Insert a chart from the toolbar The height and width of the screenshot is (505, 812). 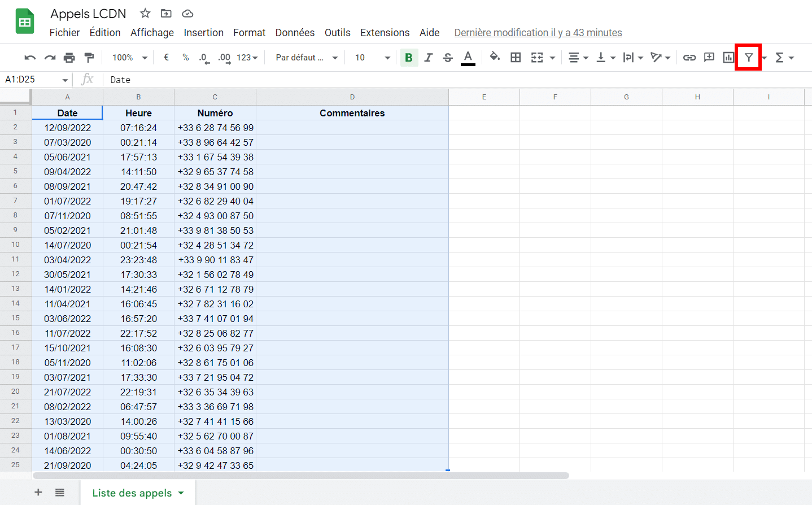[x=728, y=57]
